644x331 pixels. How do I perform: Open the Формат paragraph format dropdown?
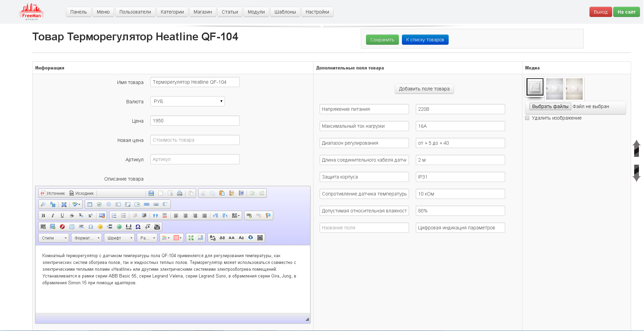[x=86, y=238]
